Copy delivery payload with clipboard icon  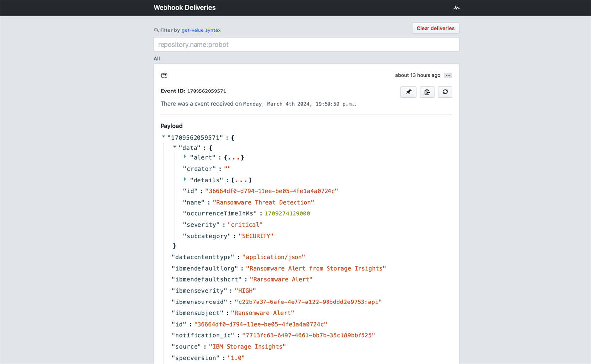427,92
